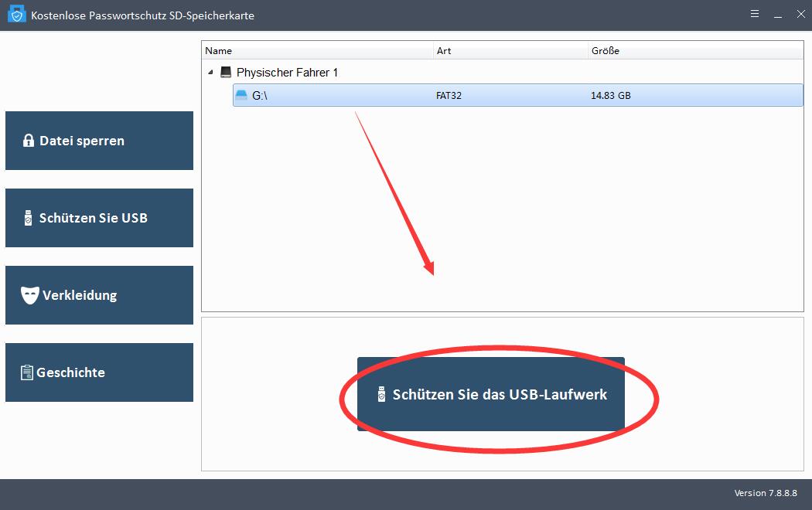The width and height of the screenshot is (812, 510).
Task: Open the Verkleidung section text label
Action: [80, 295]
